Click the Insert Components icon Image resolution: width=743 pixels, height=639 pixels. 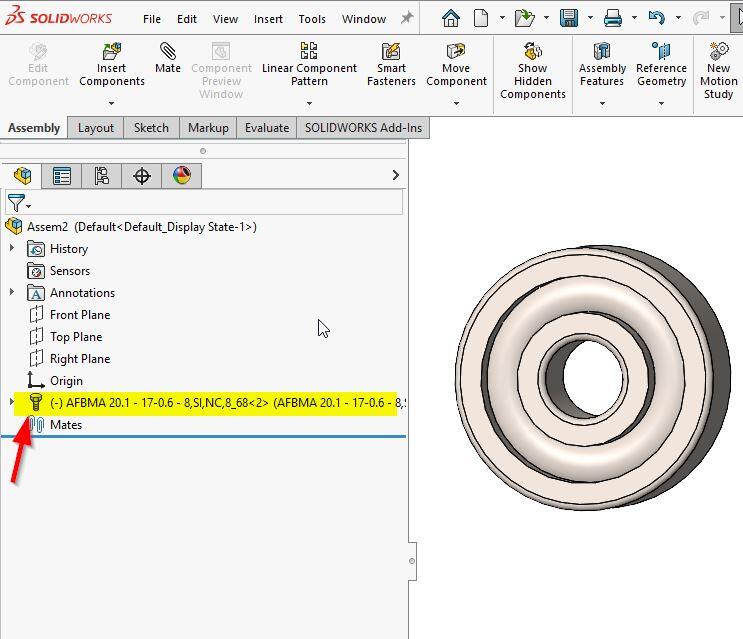coord(111,52)
